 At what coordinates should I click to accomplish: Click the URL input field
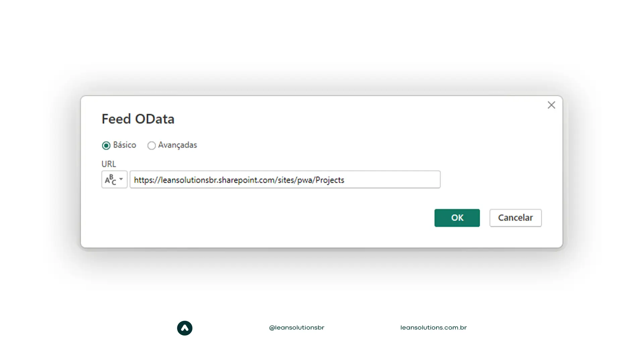click(x=285, y=179)
